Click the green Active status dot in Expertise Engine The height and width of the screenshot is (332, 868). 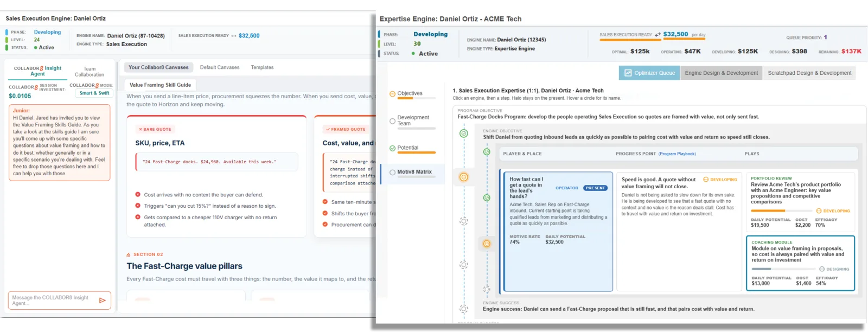click(413, 54)
